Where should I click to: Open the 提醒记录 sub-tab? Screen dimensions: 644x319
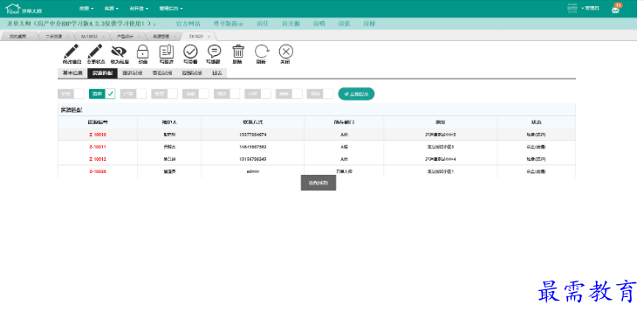192,73
